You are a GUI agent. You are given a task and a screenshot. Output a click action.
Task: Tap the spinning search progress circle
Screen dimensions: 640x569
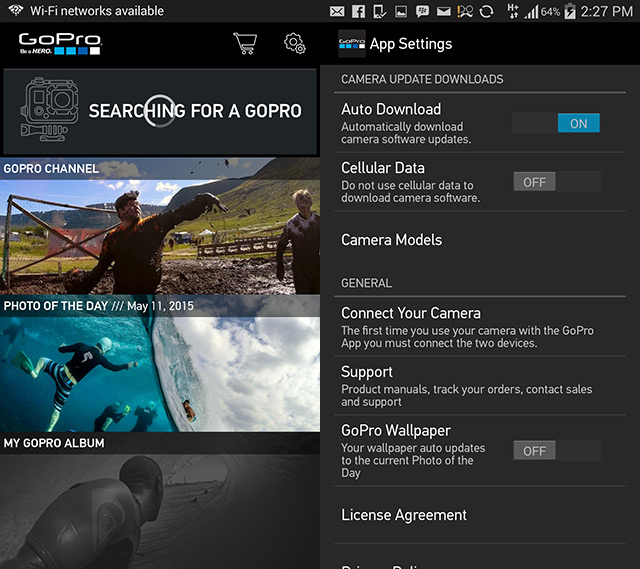point(160,111)
